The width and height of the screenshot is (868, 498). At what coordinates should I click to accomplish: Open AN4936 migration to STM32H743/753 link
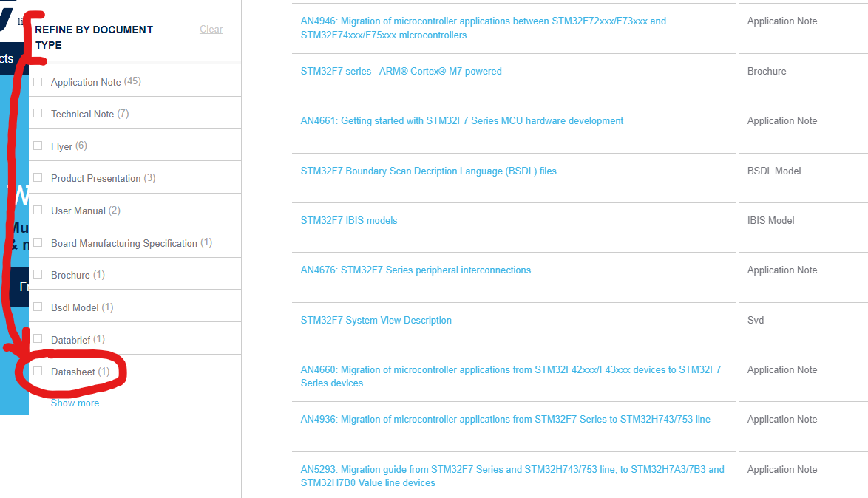pos(506,420)
